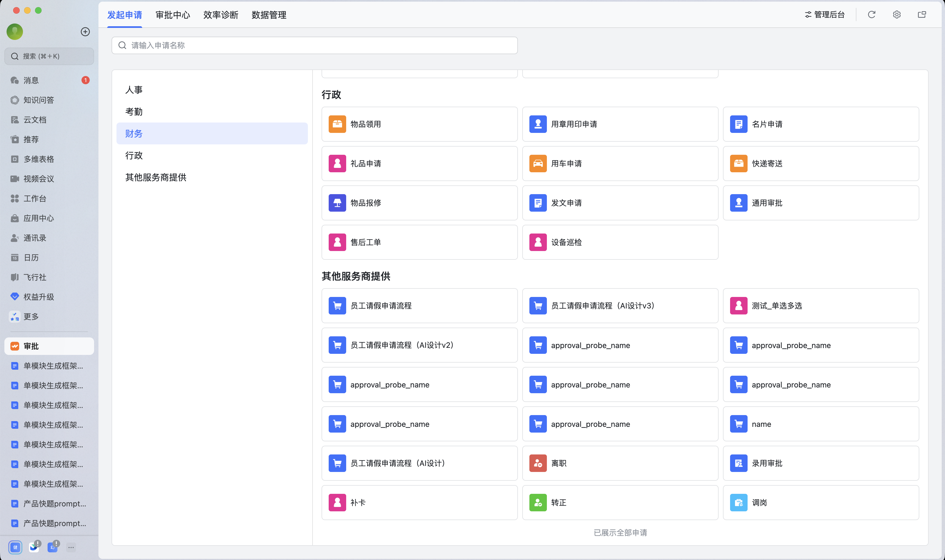The image size is (945, 560).
Task: Open 礼品申请 application card
Action: tap(419, 164)
